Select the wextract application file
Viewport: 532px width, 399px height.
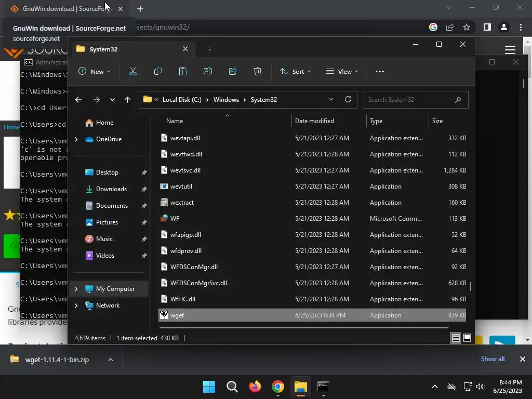[x=312, y=203]
